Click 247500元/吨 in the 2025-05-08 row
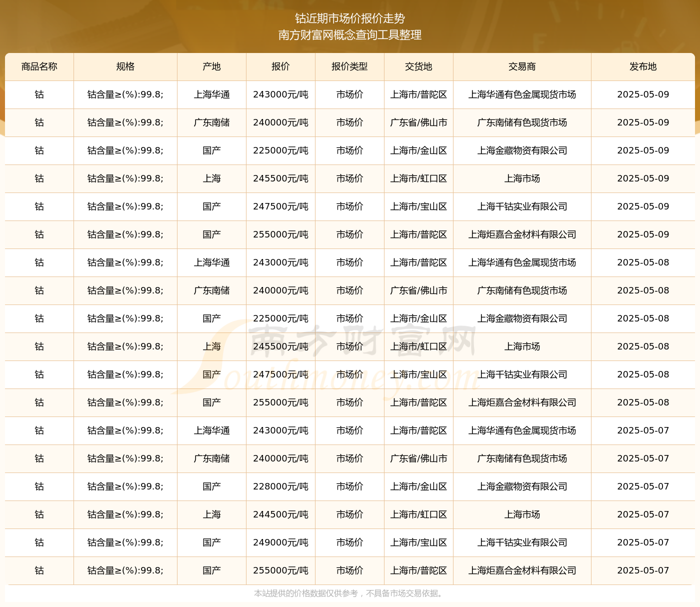Screen dimensions: 700x607 click(x=280, y=374)
